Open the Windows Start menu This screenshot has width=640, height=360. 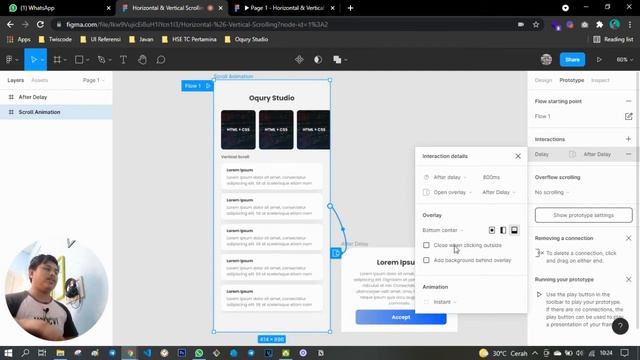(8, 353)
